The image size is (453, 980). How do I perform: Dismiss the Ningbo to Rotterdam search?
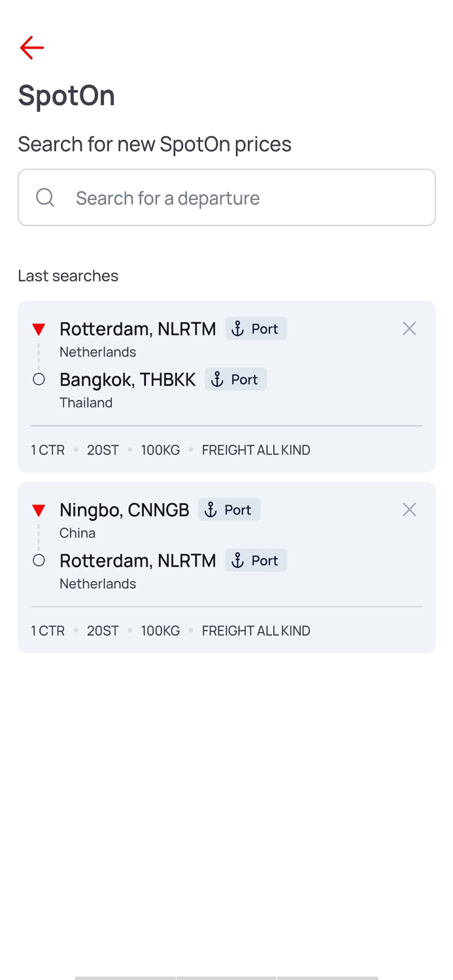tap(409, 509)
